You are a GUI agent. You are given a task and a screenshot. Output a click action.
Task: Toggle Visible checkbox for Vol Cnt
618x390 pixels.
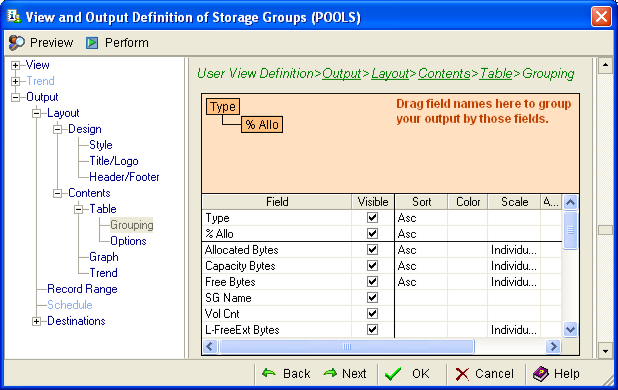coord(372,314)
